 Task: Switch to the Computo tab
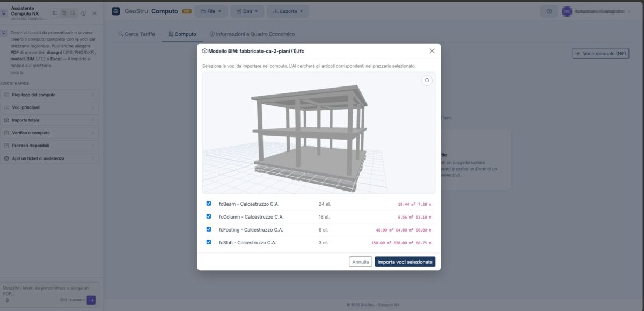point(182,34)
